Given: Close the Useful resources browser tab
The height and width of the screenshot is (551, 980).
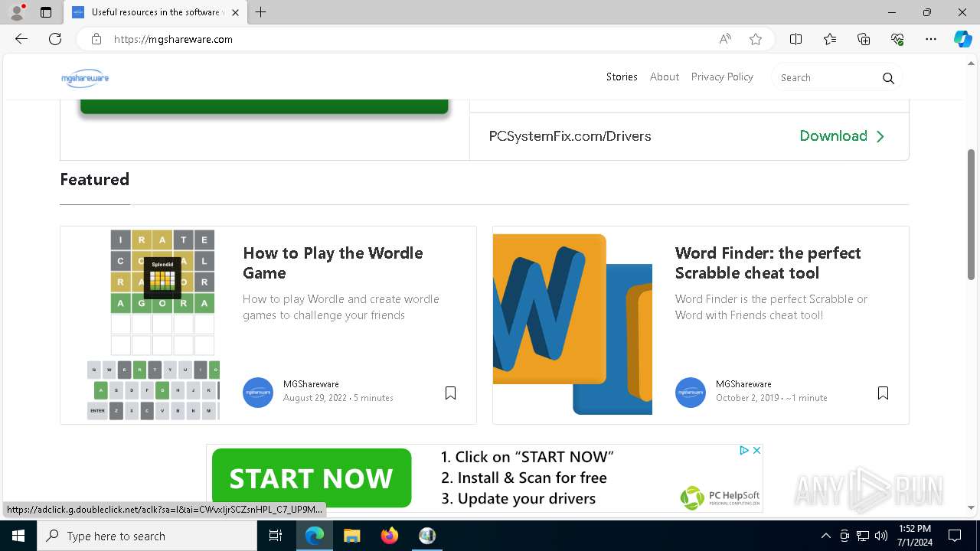Looking at the screenshot, I should 235,12.
